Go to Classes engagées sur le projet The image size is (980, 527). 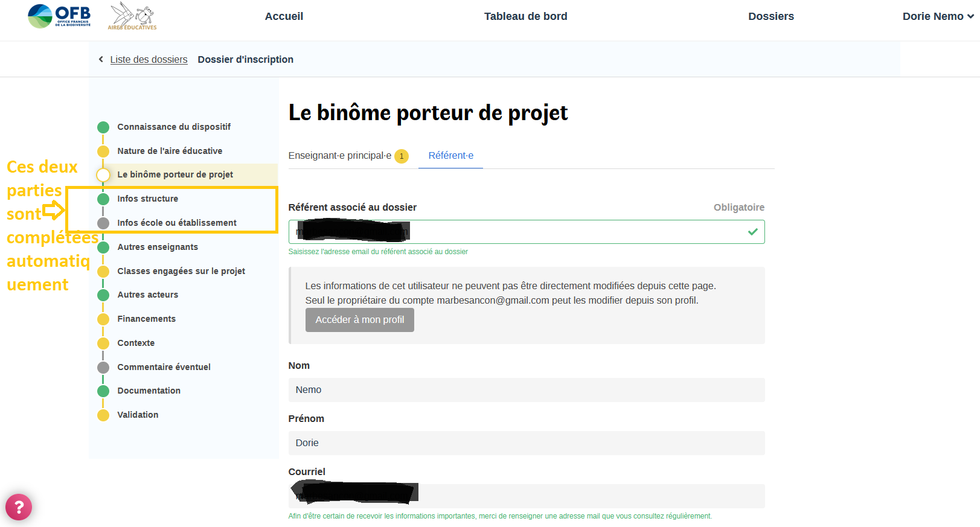(x=181, y=271)
